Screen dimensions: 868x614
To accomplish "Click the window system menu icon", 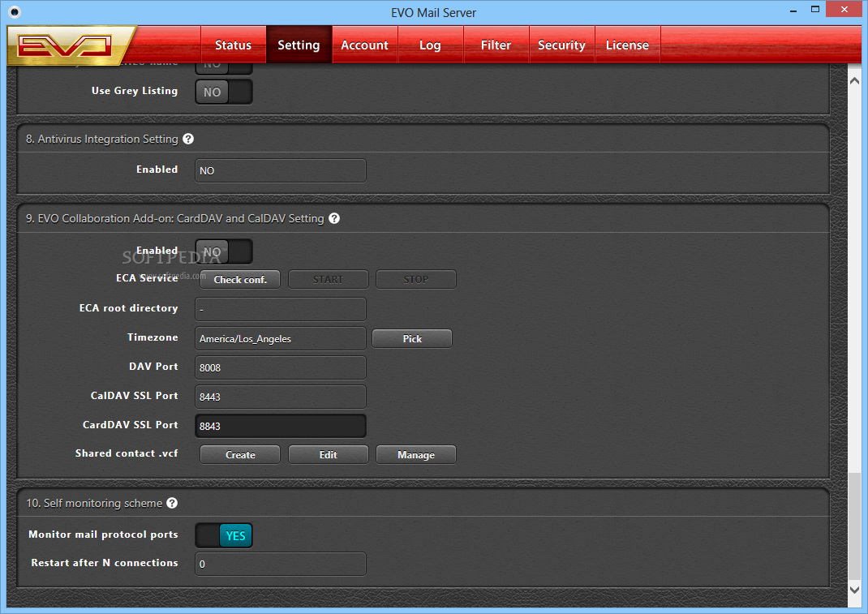I will tap(15, 12).
